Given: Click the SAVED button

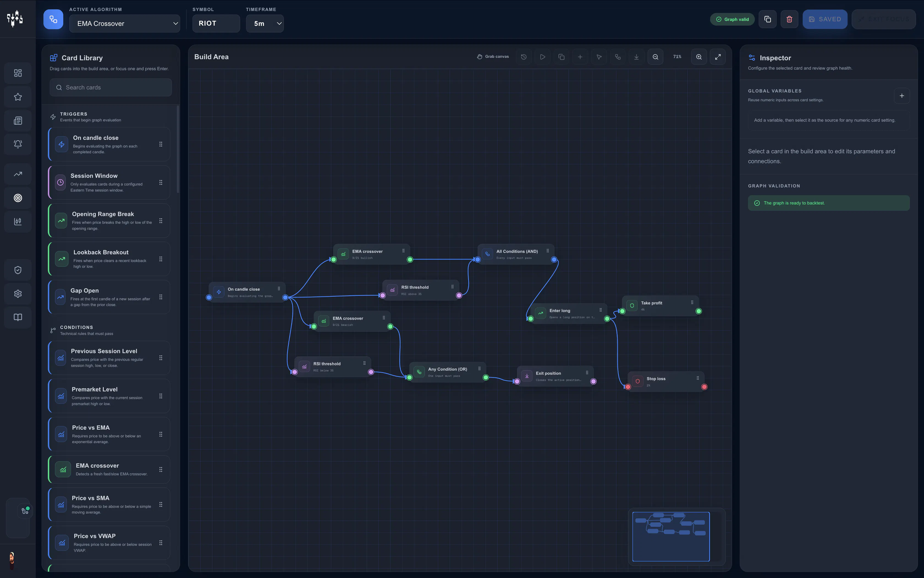Looking at the screenshot, I should pos(825,20).
